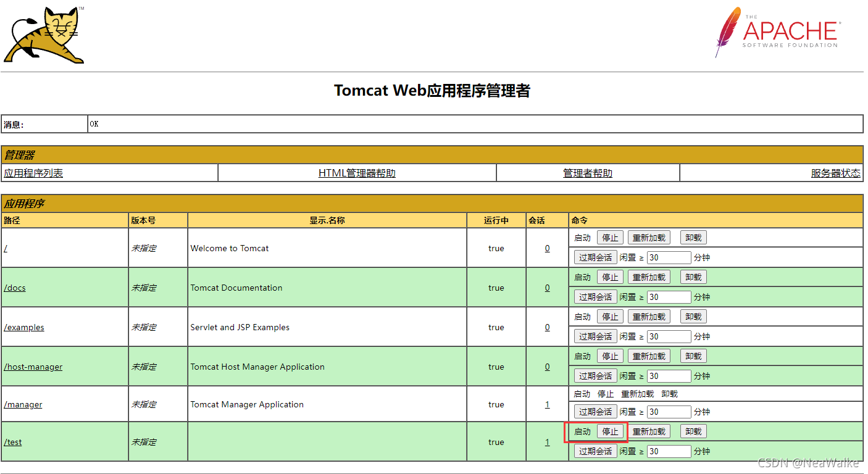This screenshot has height=474, width=868.
Task: Click the OK message text
Action: (94, 124)
